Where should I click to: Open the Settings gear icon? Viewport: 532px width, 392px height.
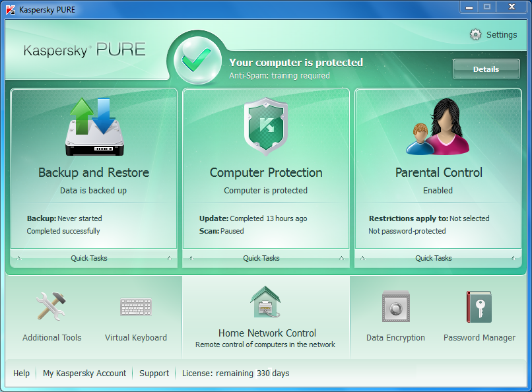coord(475,34)
